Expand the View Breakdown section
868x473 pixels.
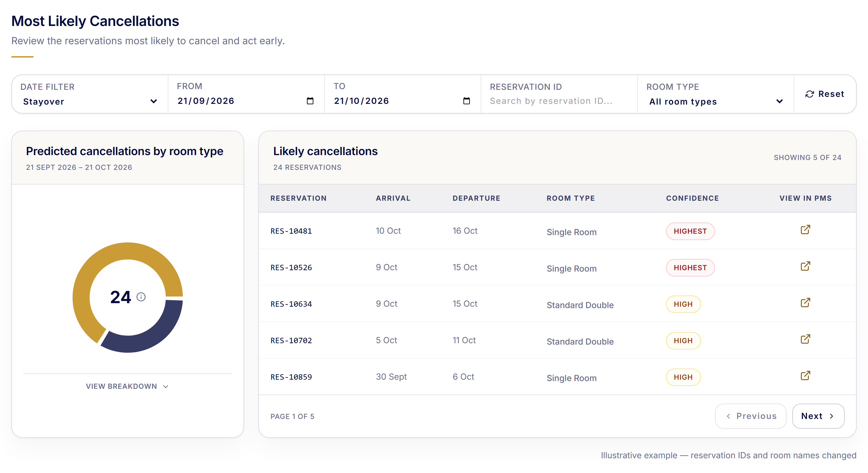(127, 386)
